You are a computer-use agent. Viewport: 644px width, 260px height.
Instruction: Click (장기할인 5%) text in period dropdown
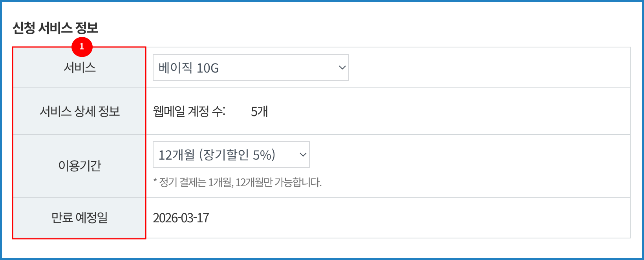pyautogui.click(x=237, y=155)
